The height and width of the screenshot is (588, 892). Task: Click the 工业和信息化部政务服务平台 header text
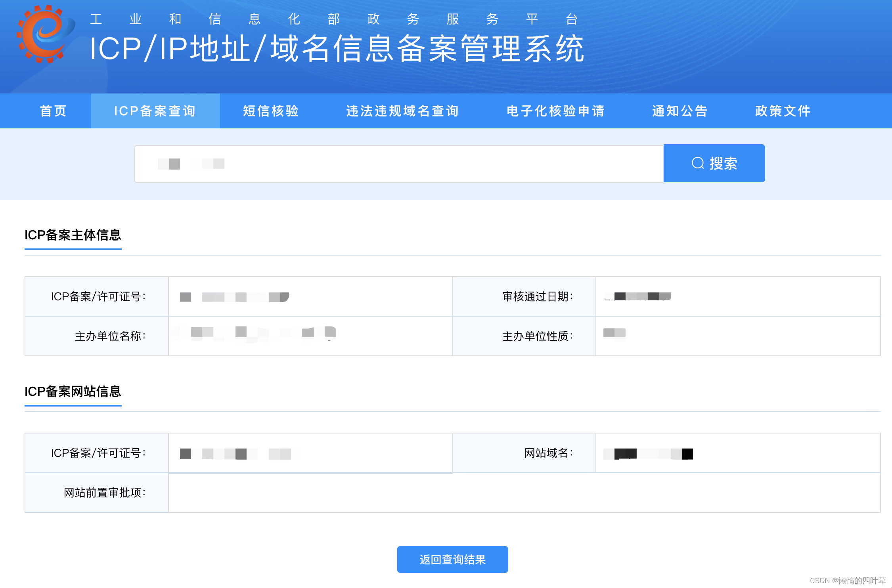pos(333,19)
